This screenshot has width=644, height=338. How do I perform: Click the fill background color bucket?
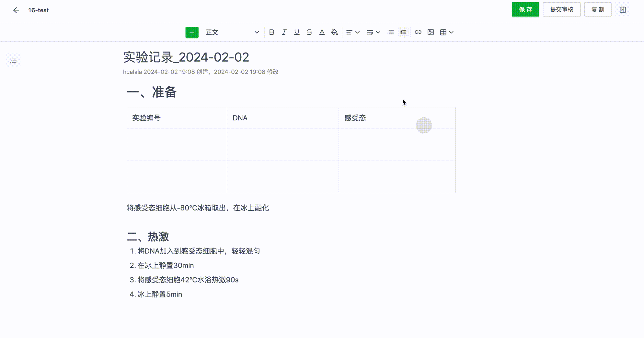(334, 32)
